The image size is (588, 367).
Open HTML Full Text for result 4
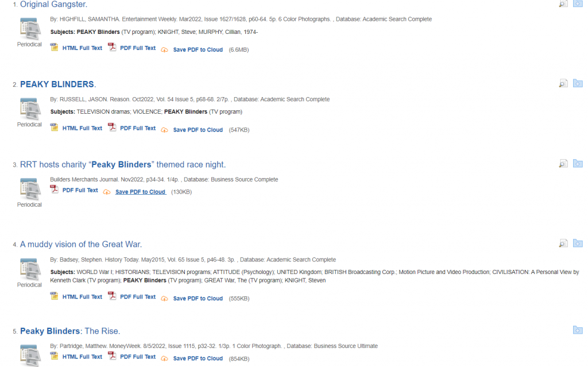point(82,297)
